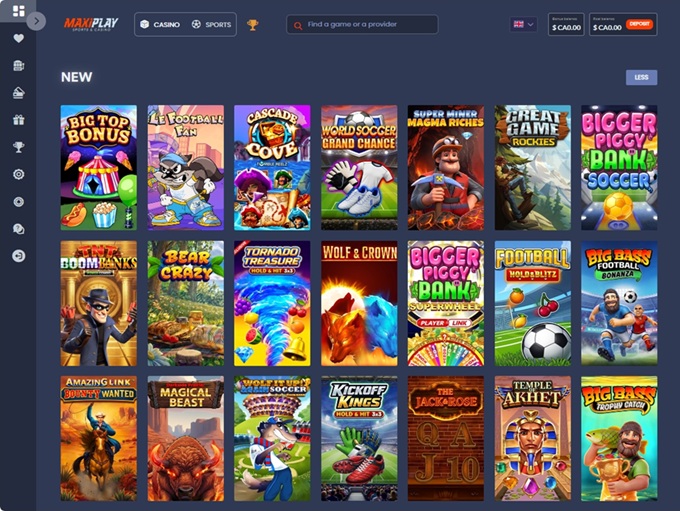Click the gift box promotions icon
This screenshot has height=511, width=680.
(x=18, y=120)
